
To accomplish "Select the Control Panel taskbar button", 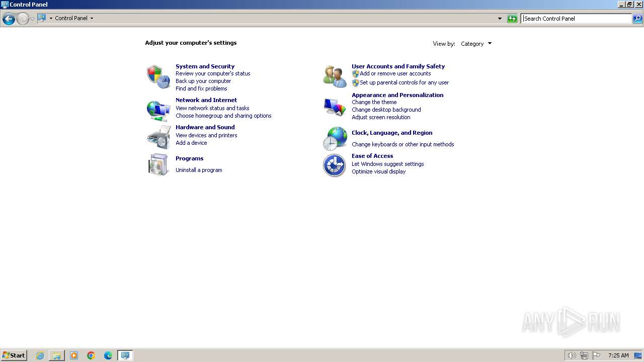I will [125, 355].
